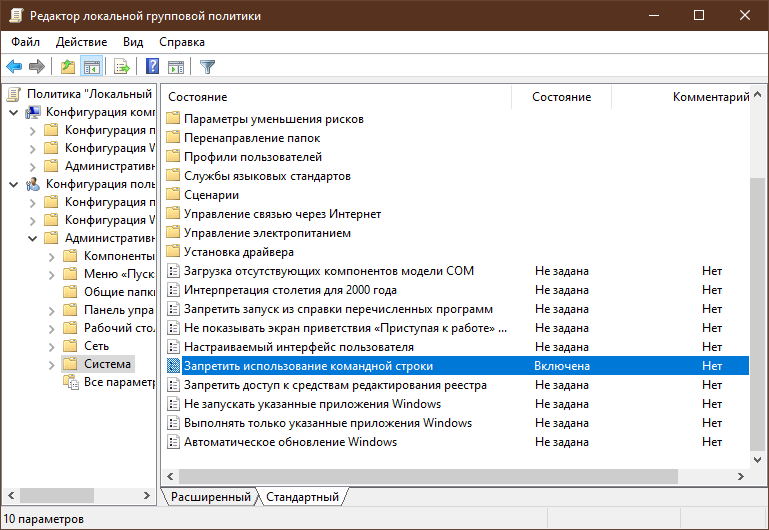The height and width of the screenshot is (530, 769).
Task: Open the 'Действие' menu
Action: coord(81,42)
